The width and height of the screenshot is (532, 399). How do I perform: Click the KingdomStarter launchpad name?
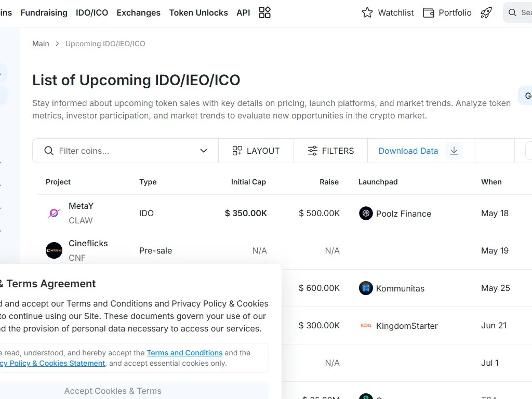pos(407,326)
